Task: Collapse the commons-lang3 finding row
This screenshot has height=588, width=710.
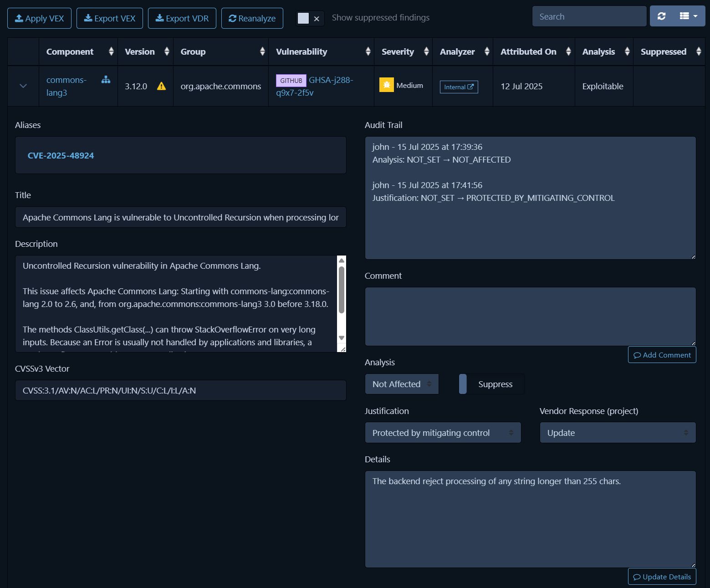Action: pyautogui.click(x=23, y=86)
